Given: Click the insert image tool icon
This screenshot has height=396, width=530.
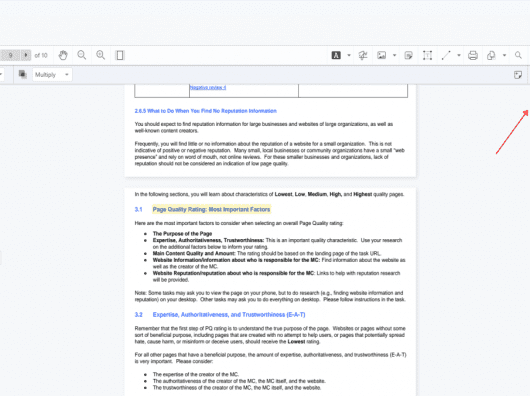Looking at the screenshot, I should click(382, 55).
